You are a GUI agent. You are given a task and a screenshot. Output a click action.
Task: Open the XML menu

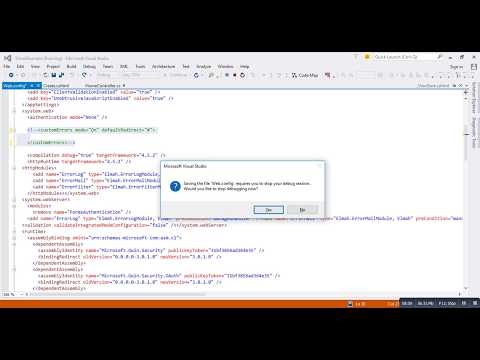[x=124, y=66]
